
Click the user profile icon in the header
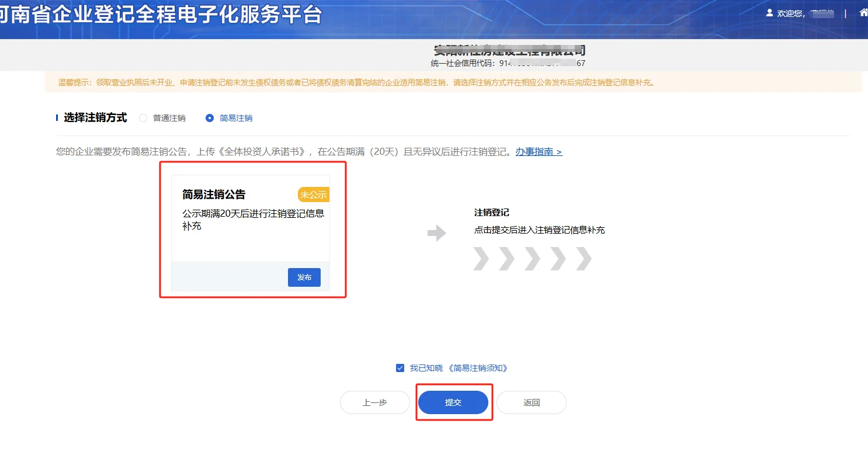pos(770,13)
